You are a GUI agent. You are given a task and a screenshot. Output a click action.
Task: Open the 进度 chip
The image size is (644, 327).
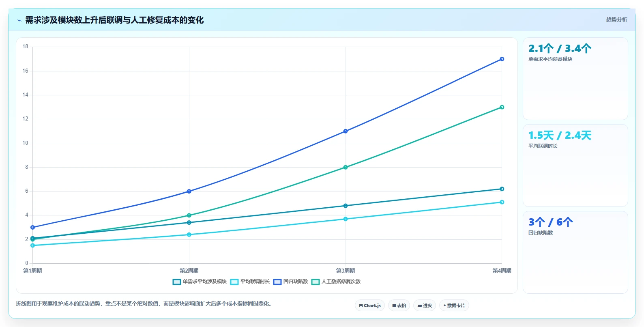(425, 305)
